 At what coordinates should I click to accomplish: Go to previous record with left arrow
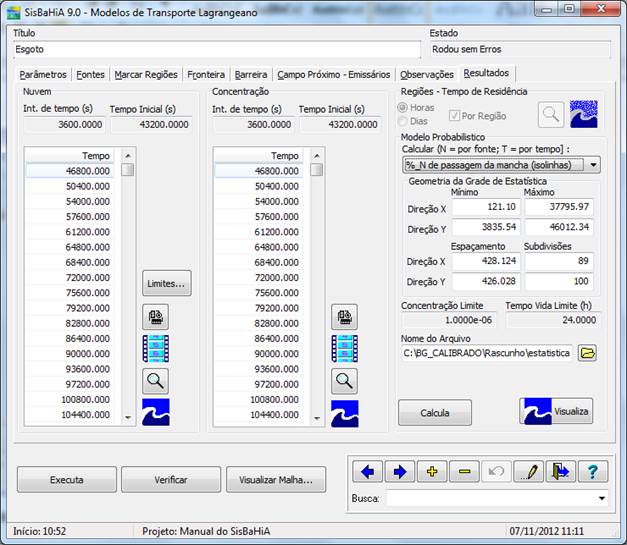pos(367,472)
